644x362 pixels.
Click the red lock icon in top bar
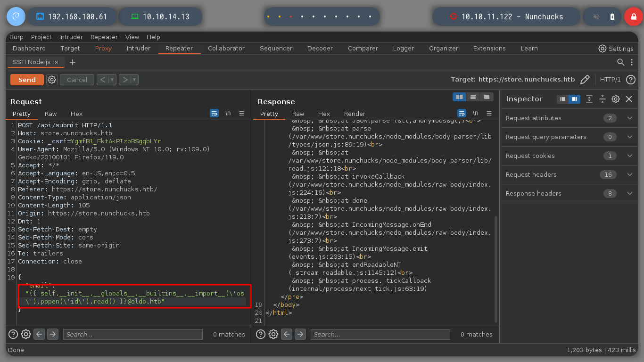[634, 16]
